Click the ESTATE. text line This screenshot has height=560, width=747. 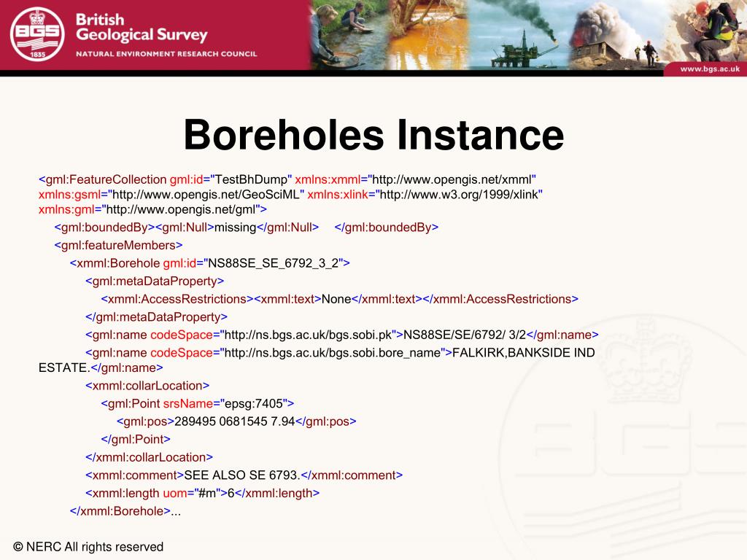click(64, 368)
